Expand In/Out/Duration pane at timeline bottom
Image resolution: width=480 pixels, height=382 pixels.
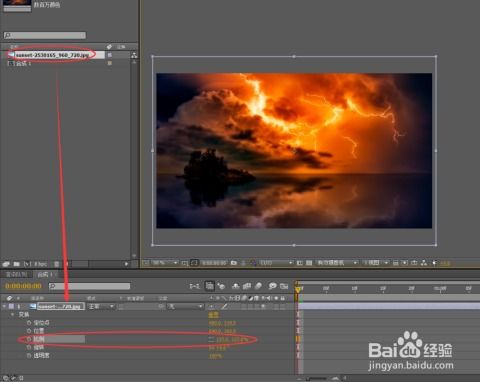[21, 378]
